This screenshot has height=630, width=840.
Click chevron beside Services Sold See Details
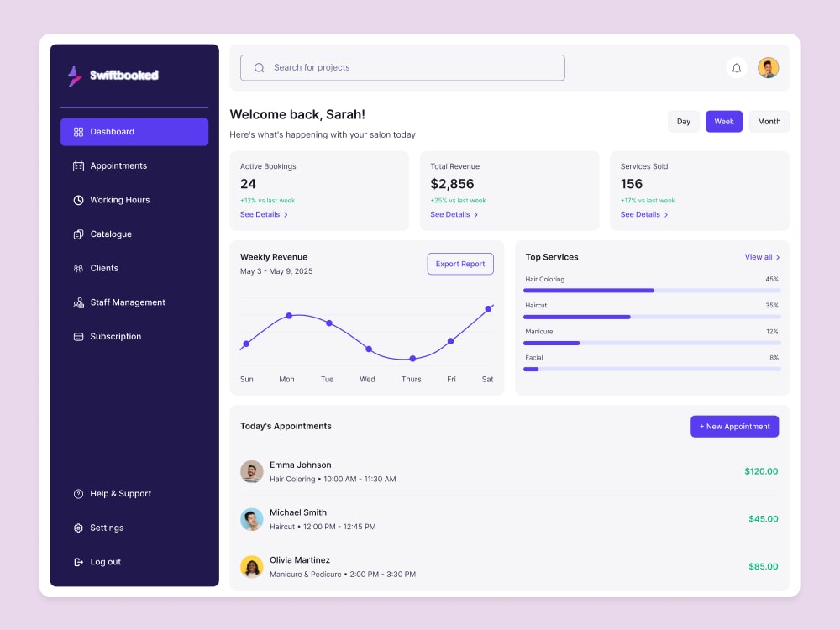pyautogui.click(x=666, y=215)
